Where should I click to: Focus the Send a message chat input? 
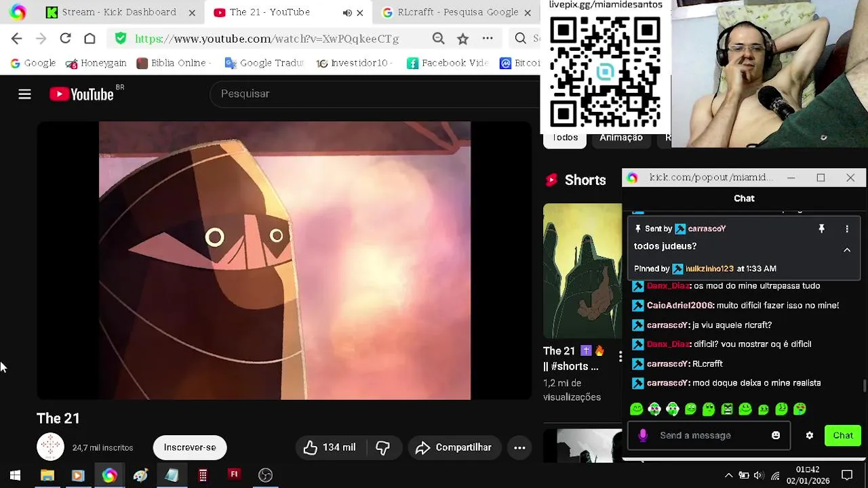coord(709,435)
